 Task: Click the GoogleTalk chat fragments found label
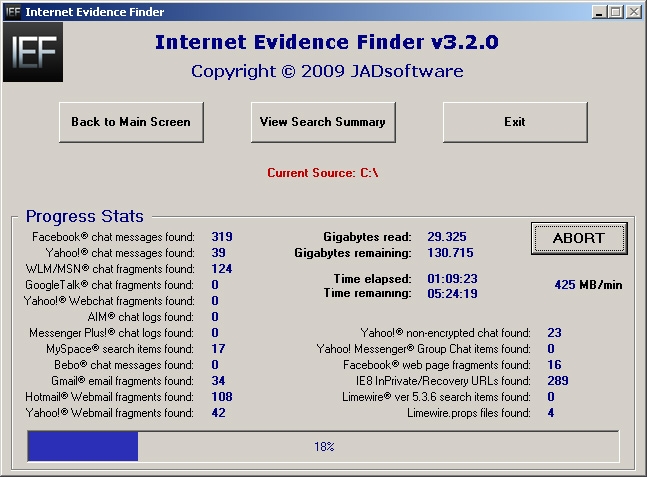pyautogui.click(x=109, y=285)
